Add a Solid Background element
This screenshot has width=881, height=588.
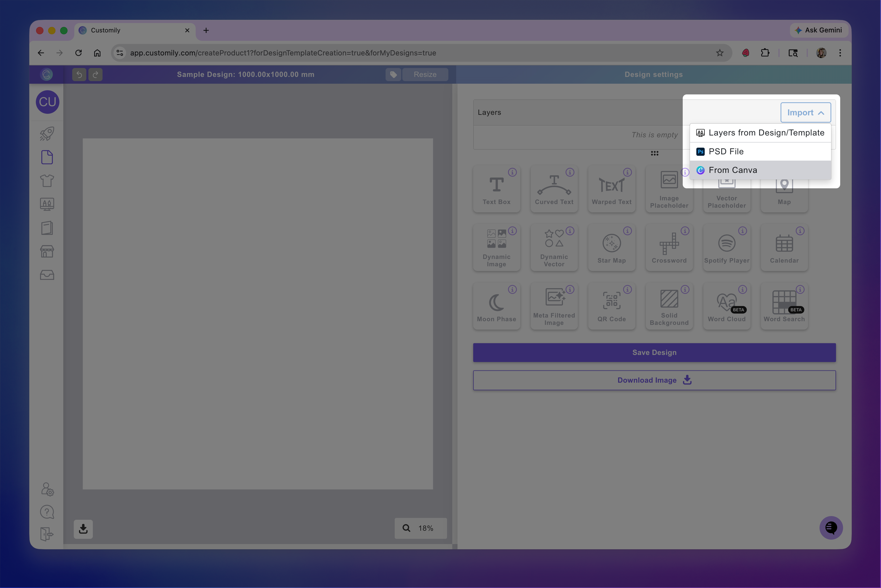pyautogui.click(x=669, y=306)
